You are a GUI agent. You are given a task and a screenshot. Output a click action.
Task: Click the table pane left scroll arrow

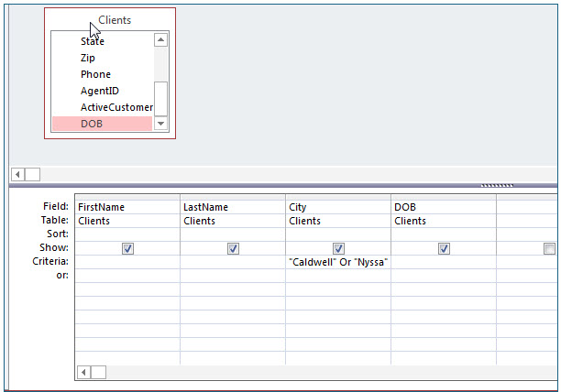(18, 175)
